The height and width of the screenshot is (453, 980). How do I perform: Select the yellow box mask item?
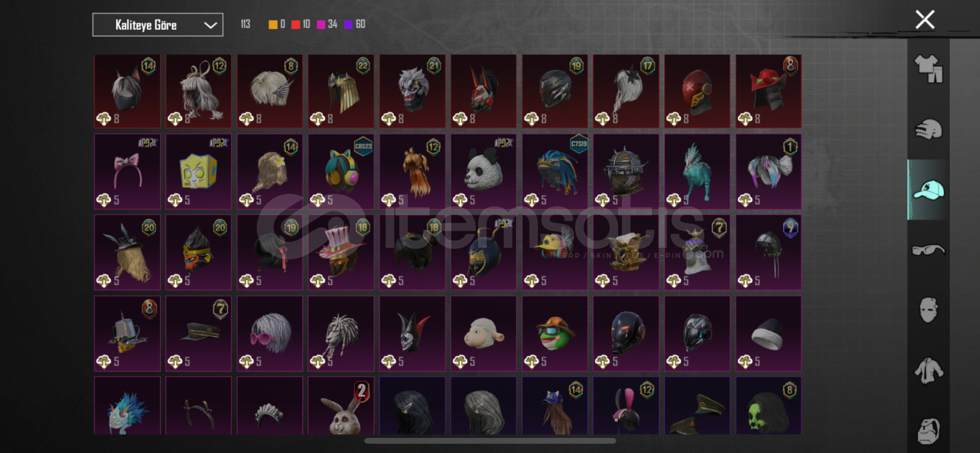[198, 172]
